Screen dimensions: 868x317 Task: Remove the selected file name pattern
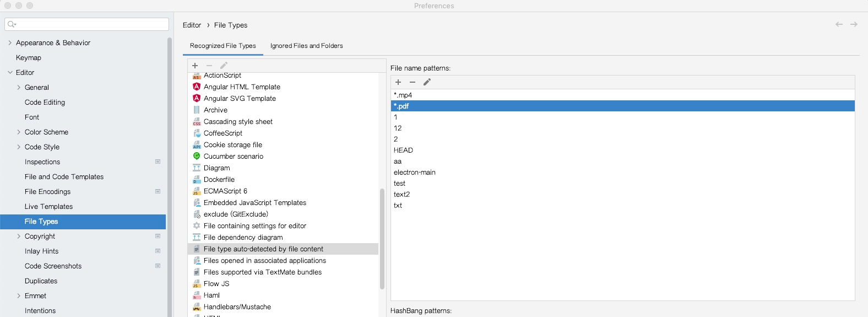coord(413,82)
